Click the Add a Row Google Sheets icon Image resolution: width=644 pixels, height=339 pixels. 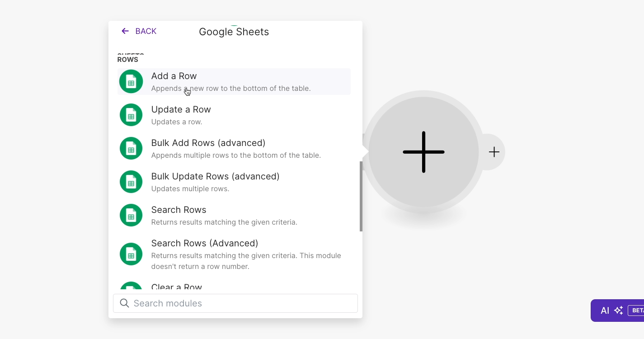click(131, 81)
